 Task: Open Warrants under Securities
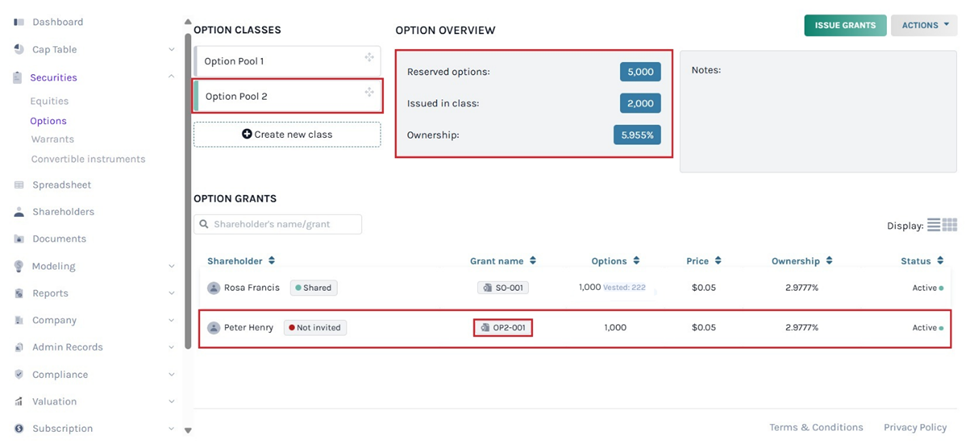tap(52, 139)
